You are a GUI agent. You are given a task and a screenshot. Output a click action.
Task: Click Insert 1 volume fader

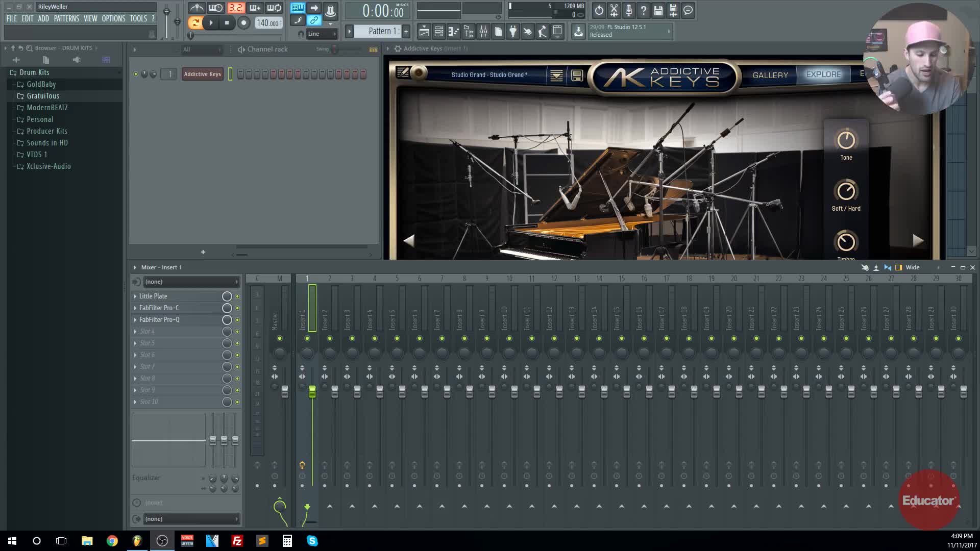click(x=312, y=391)
